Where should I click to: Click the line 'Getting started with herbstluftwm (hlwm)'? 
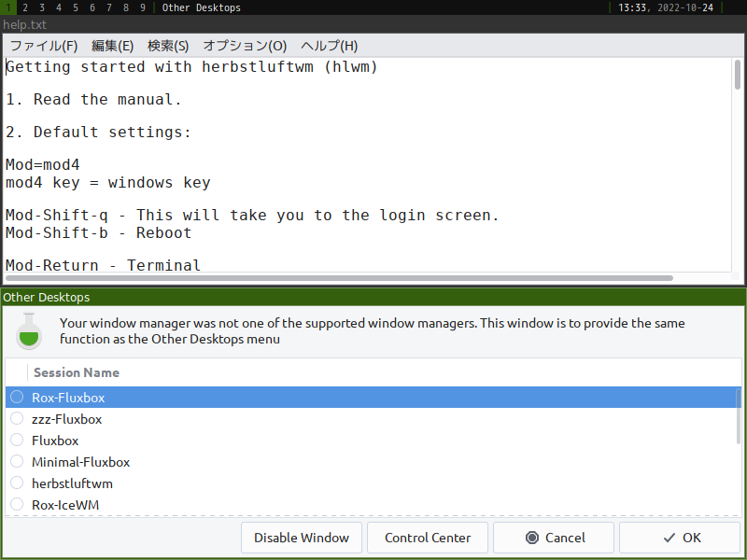(x=191, y=66)
